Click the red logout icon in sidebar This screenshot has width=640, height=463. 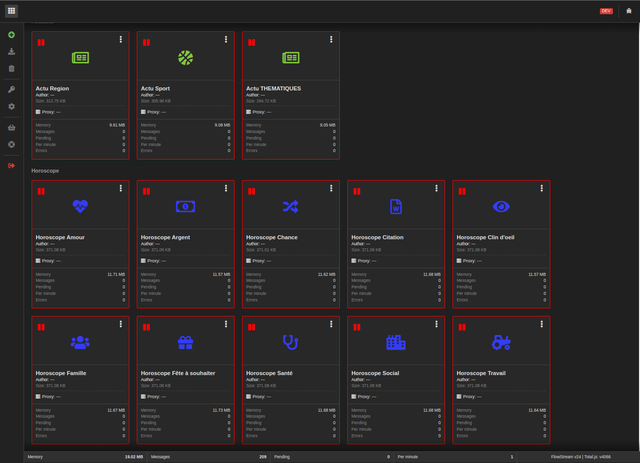coord(11,165)
